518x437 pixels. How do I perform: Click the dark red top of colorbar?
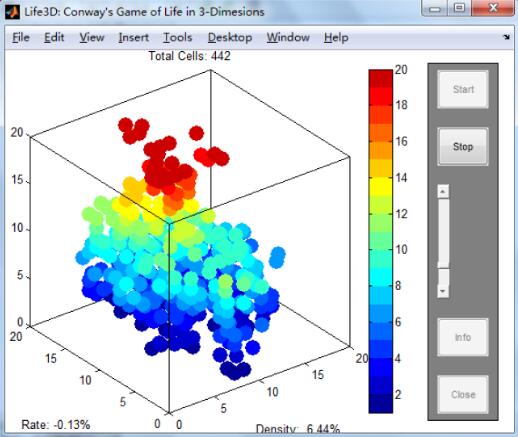380,78
